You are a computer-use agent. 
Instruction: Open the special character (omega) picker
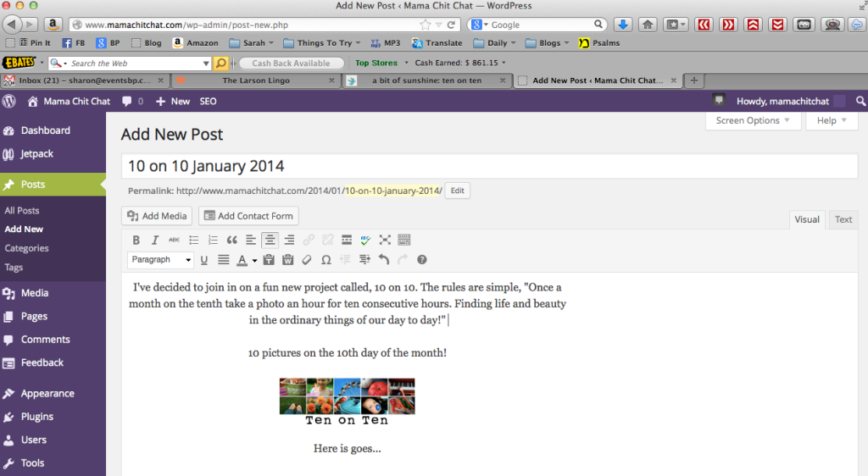(x=325, y=260)
